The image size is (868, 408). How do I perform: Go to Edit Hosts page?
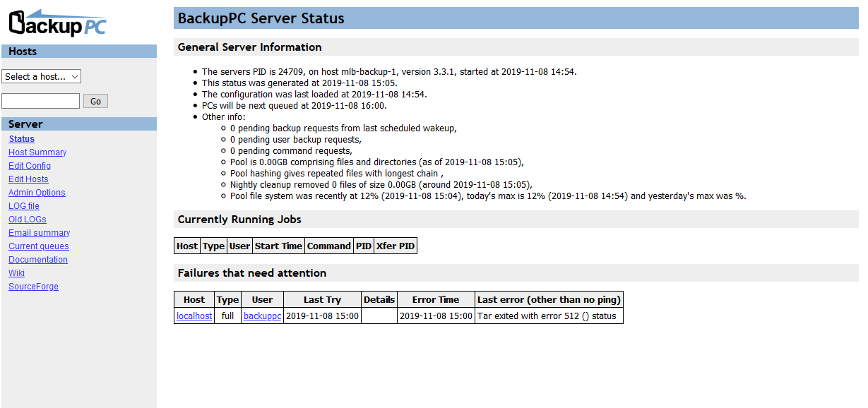click(28, 179)
